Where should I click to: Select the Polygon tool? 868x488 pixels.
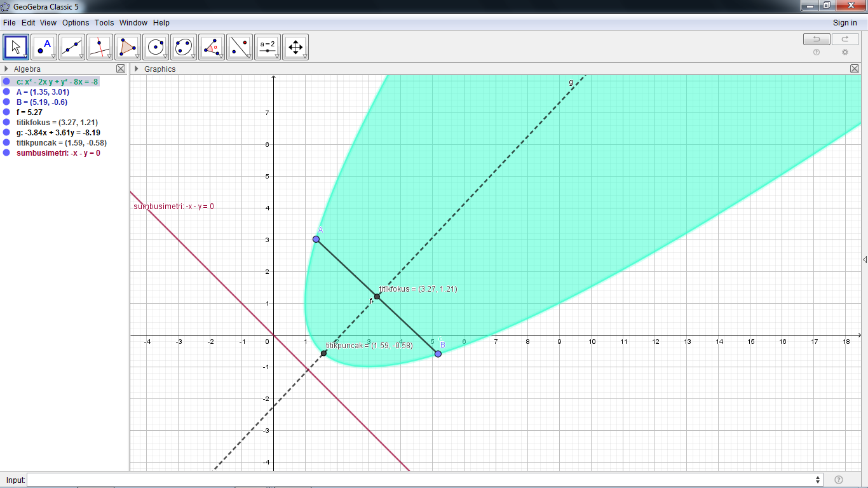click(x=128, y=46)
